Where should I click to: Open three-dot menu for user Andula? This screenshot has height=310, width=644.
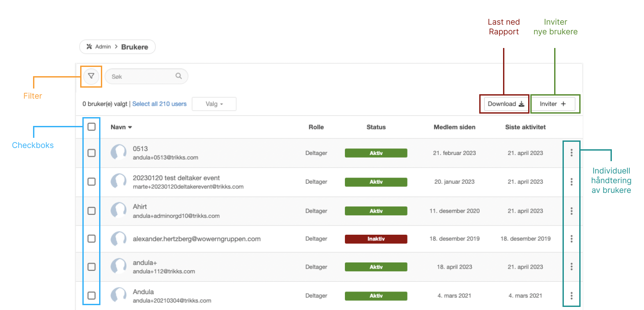tap(571, 295)
